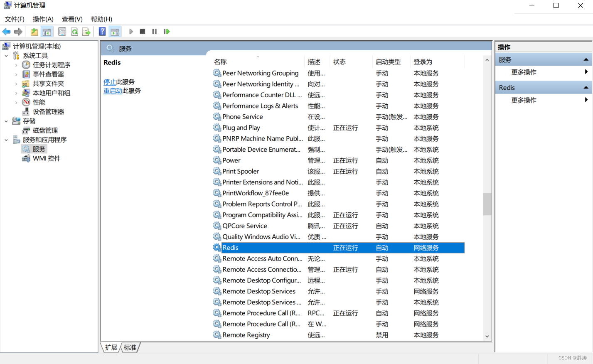The height and width of the screenshot is (364, 593).
Task: Open the 文件(F) menu
Action: coord(15,19)
